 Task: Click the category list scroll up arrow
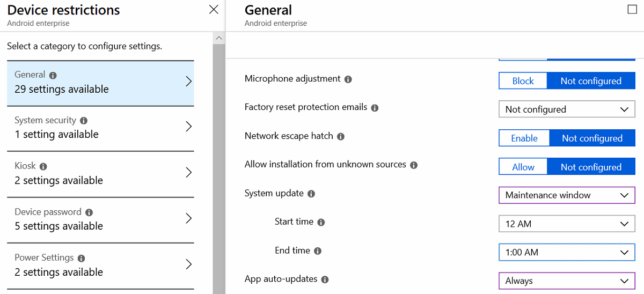(x=218, y=38)
